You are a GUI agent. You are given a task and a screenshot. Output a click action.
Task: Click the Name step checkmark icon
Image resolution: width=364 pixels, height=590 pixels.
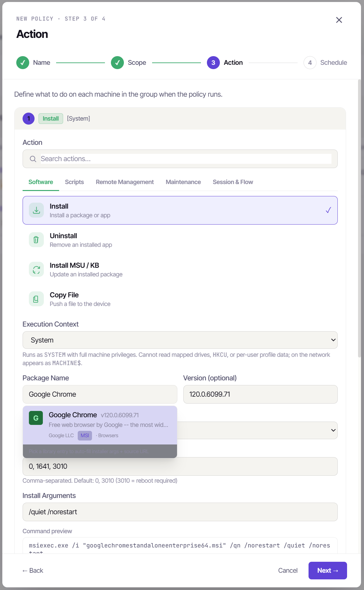[23, 62]
